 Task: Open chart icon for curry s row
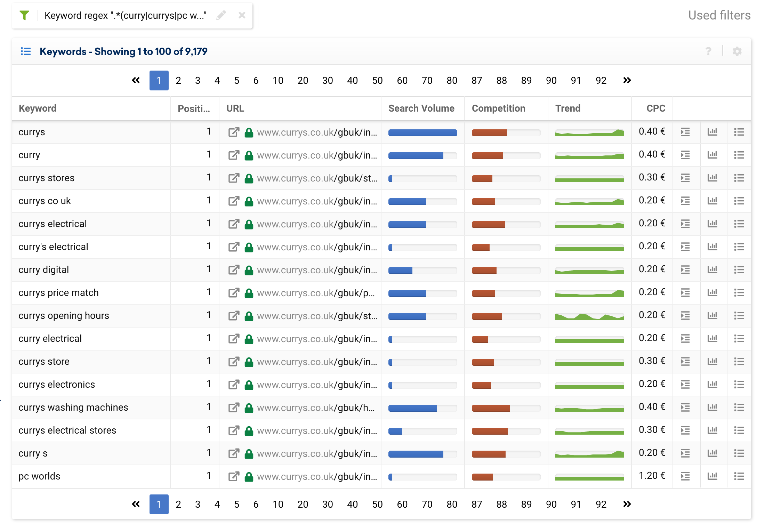(x=712, y=453)
